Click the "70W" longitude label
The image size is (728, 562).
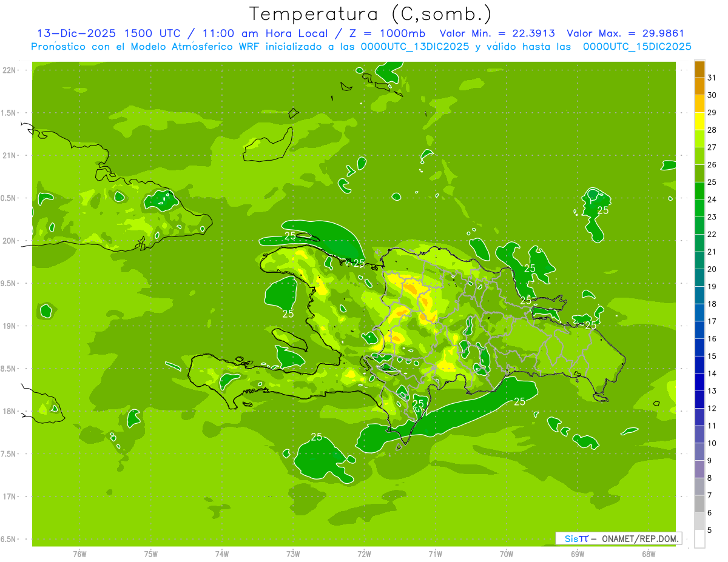point(506,554)
